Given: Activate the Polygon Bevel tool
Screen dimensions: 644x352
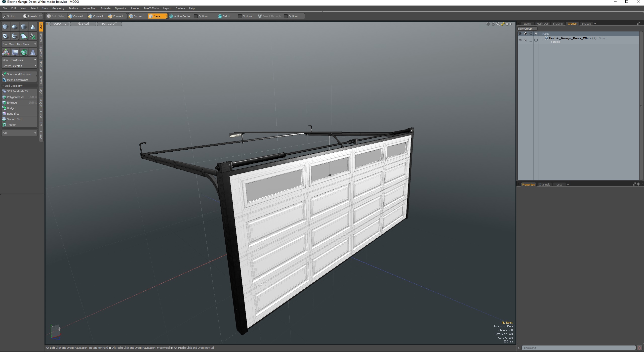Looking at the screenshot, I should coord(19,97).
